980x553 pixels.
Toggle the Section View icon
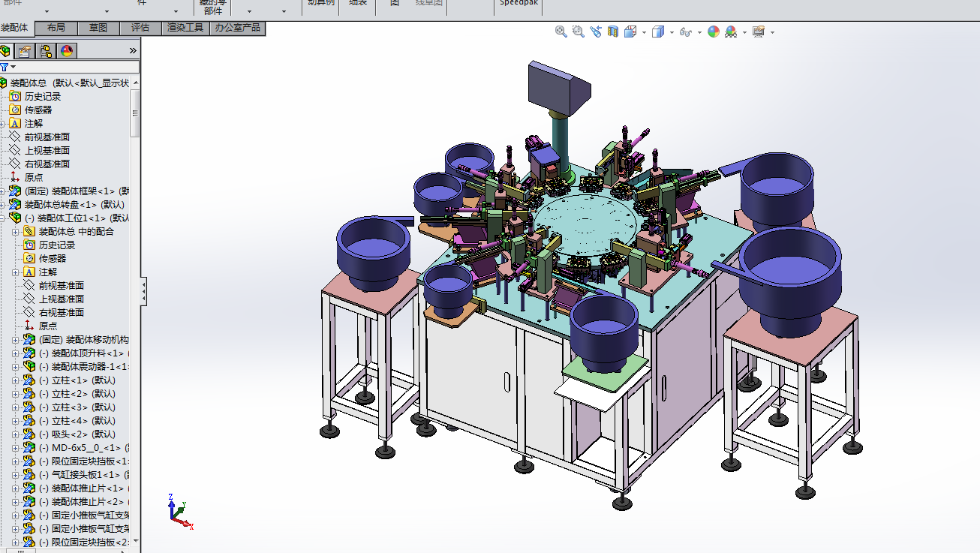point(613,32)
